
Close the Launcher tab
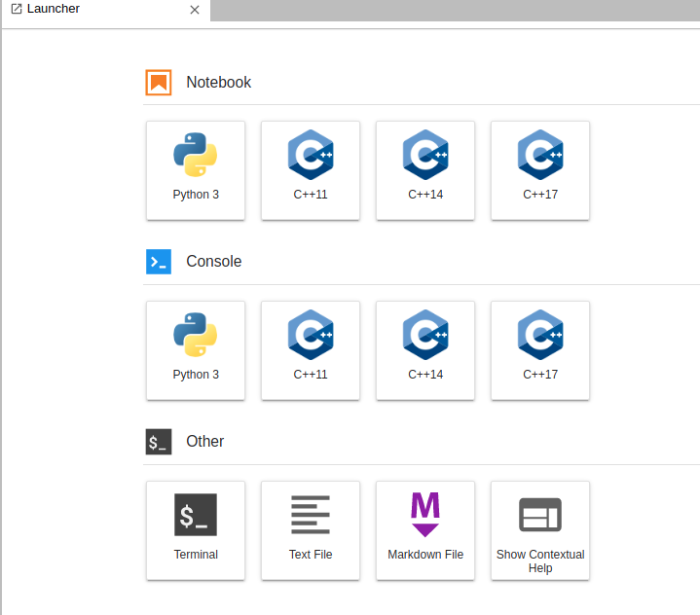coord(194,10)
